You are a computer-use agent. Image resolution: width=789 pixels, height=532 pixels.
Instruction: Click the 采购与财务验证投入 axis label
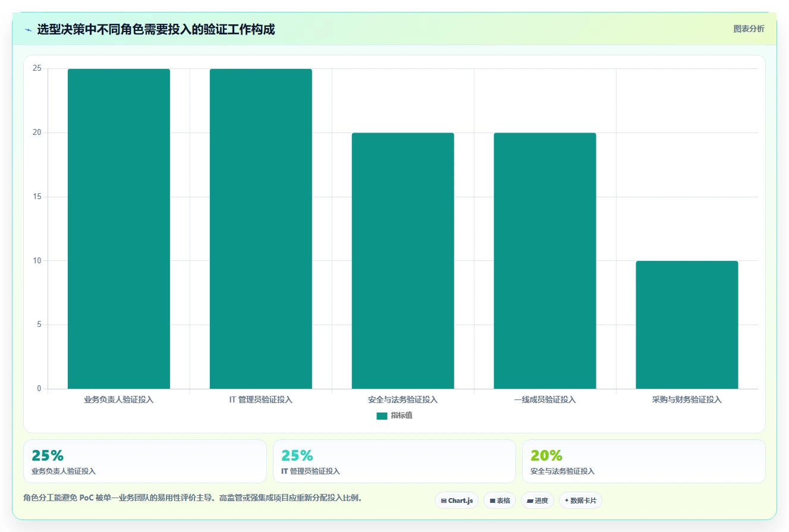click(x=687, y=399)
